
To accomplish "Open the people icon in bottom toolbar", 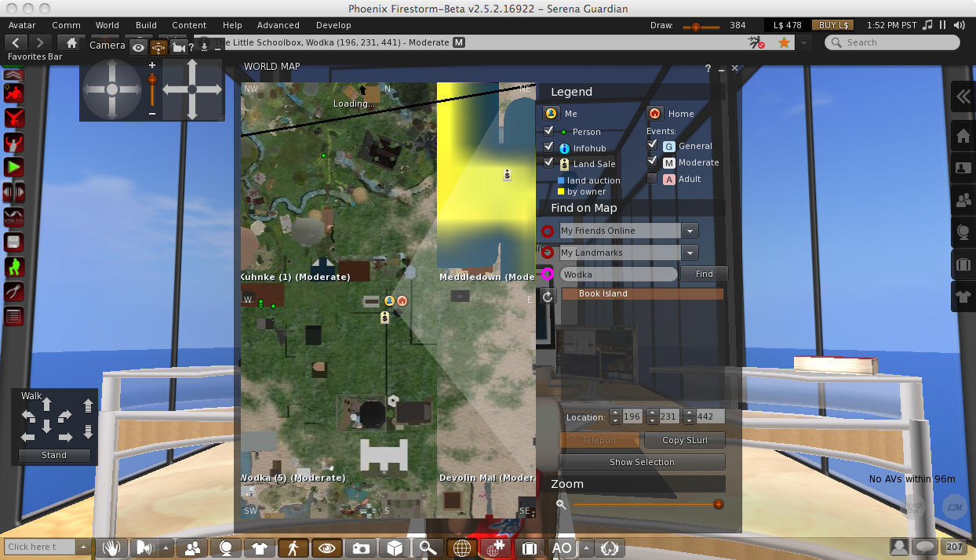I will [191, 548].
